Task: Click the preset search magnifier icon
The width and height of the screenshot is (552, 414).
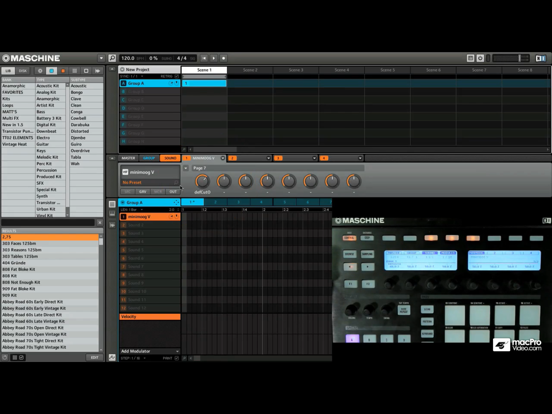Action: pos(176,182)
